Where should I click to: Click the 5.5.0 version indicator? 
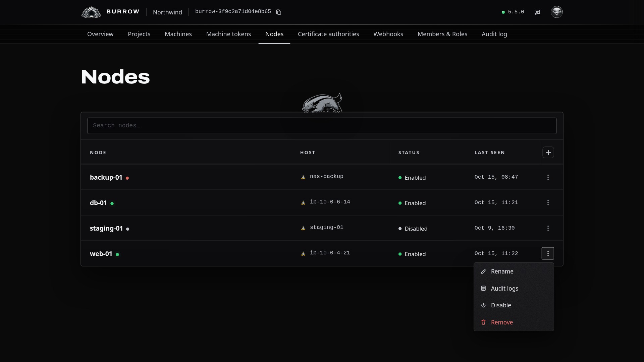(513, 12)
